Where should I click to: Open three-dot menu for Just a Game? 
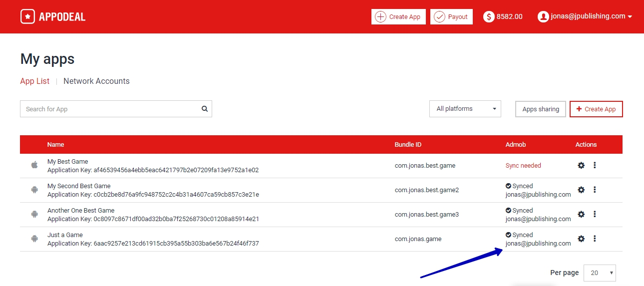[x=595, y=239]
